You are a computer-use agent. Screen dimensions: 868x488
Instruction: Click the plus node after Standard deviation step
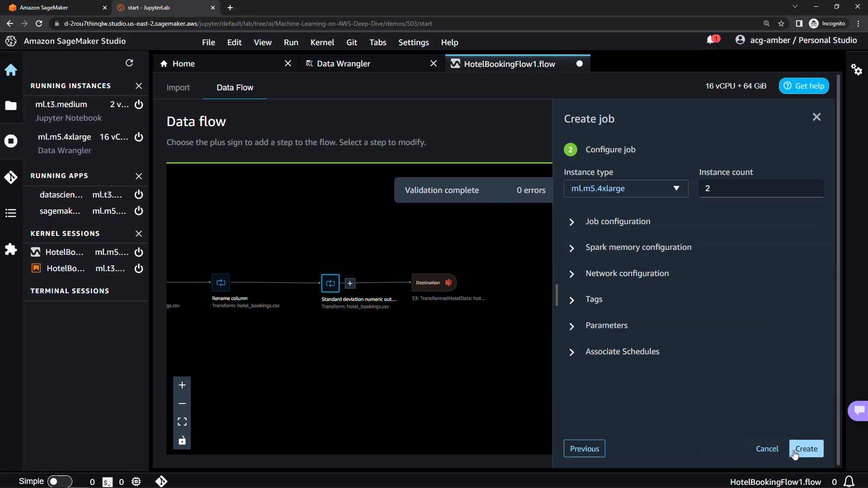click(x=350, y=283)
